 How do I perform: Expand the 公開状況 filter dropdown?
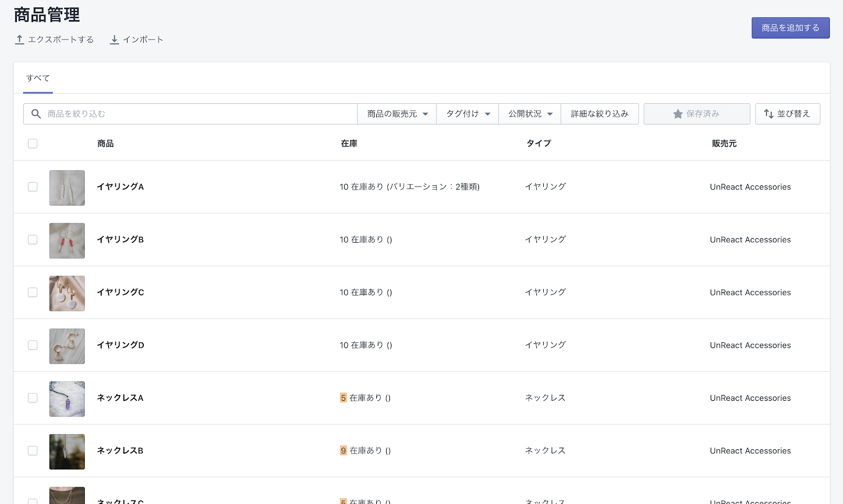(x=530, y=114)
